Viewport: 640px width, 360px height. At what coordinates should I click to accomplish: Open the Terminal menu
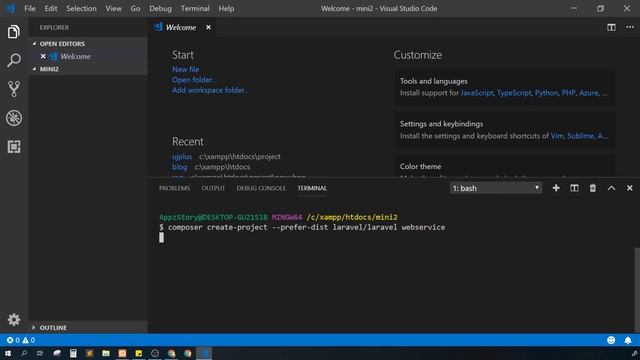[x=195, y=8]
